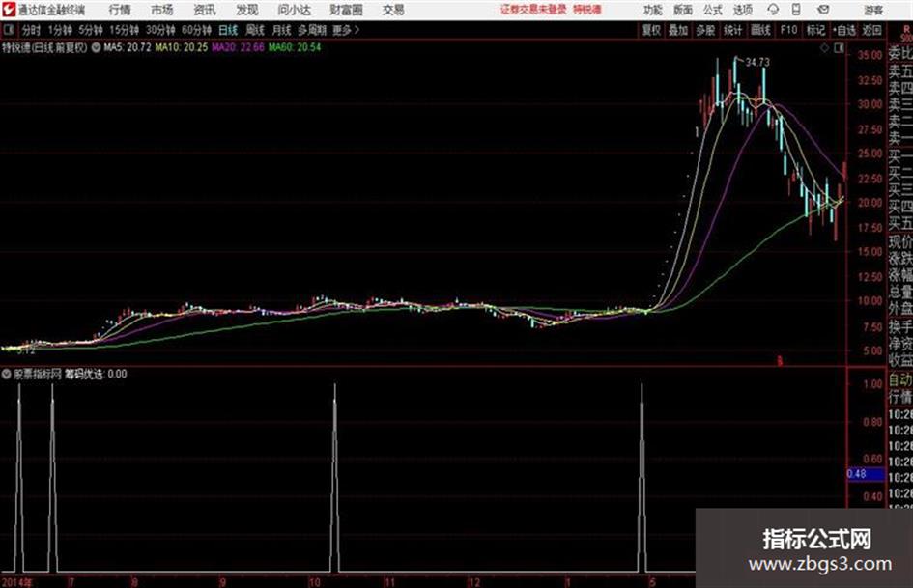Toggle the side panel icon near 35.00
The width and height of the screenshot is (913, 588).
coord(839,48)
